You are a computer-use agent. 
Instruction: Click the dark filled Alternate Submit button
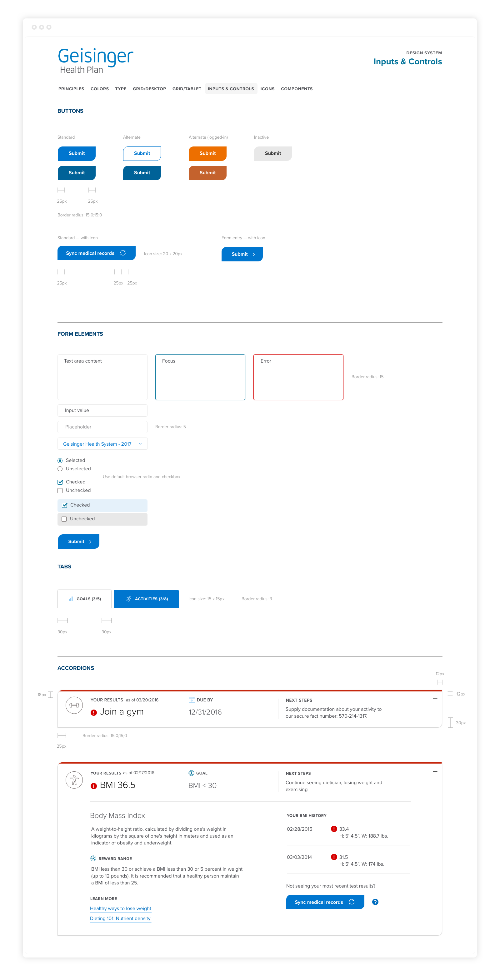tap(142, 173)
